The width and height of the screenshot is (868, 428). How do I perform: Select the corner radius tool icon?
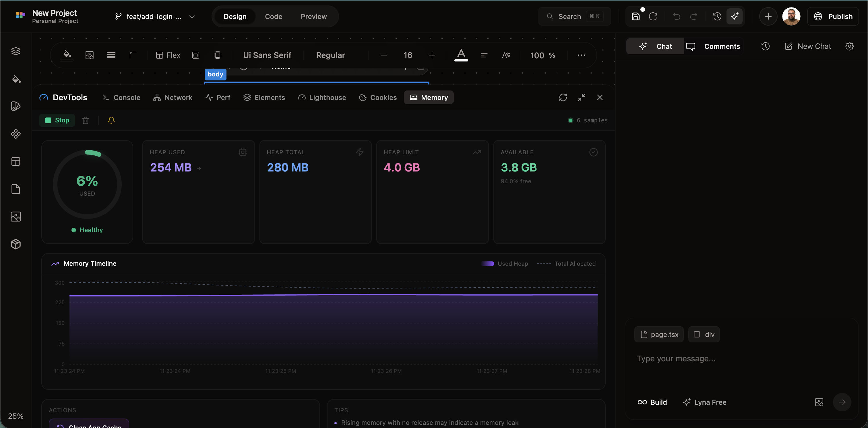pyautogui.click(x=133, y=55)
